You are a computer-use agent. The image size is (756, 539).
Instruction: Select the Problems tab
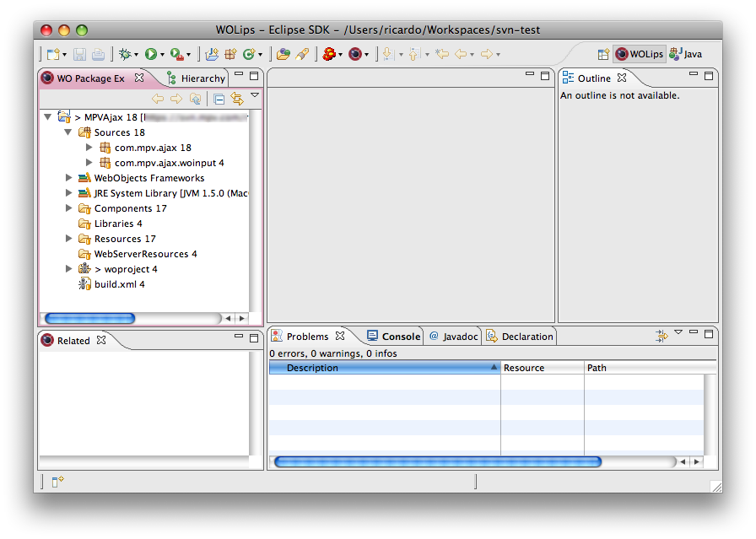click(x=308, y=336)
